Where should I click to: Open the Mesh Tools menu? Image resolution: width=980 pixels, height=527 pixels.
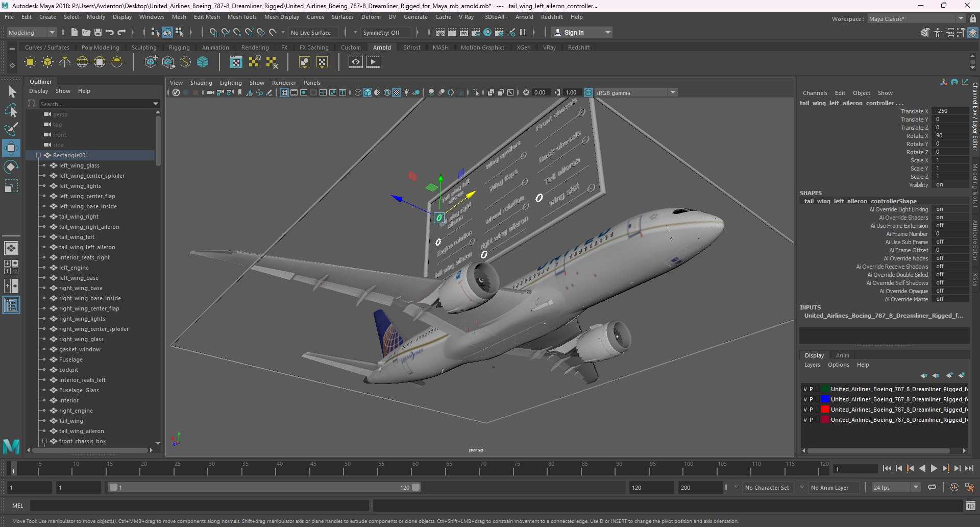click(x=242, y=17)
